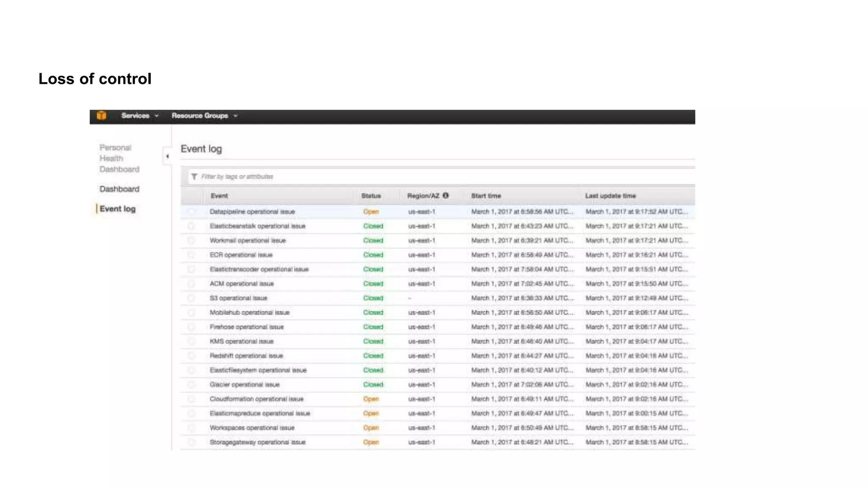Sort by the Status column header

[x=371, y=196]
